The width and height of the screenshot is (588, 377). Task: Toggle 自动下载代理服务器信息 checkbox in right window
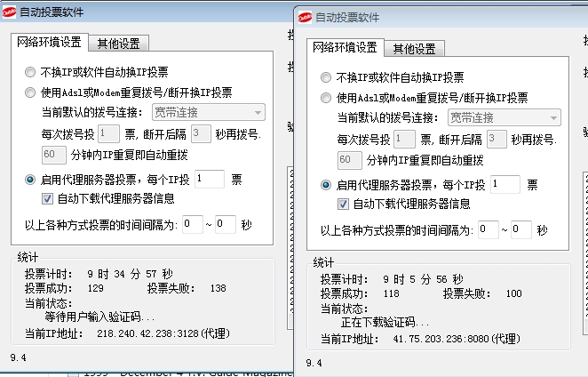point(343,204)
